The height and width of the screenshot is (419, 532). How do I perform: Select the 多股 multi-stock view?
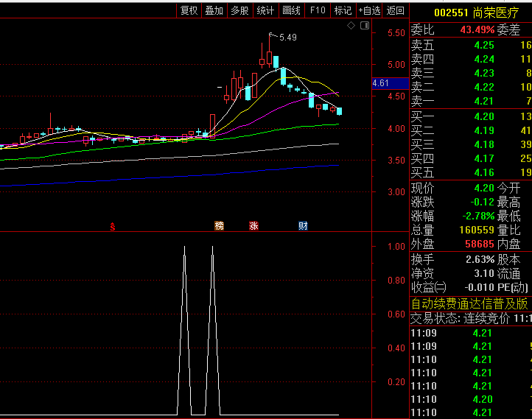coord(239,10)
